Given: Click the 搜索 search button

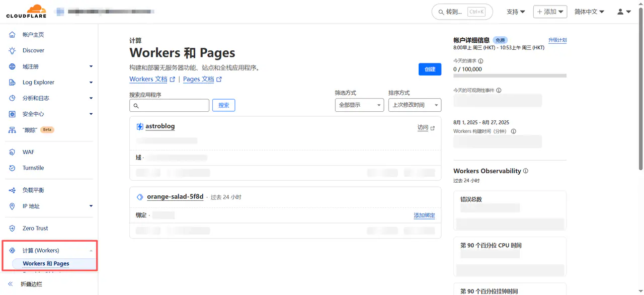Looking at the screenshot, I should click(224, 105).
